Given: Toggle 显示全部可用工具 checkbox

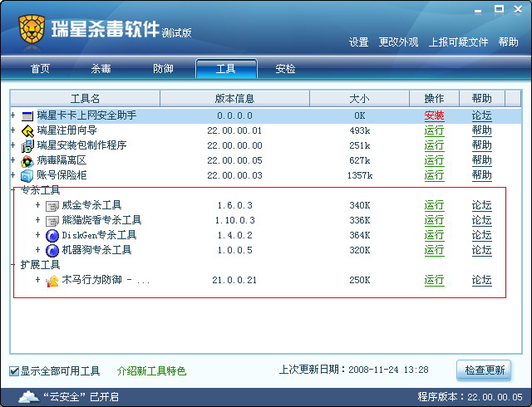Looking at the screenshot, I should (x=14, y=371).
